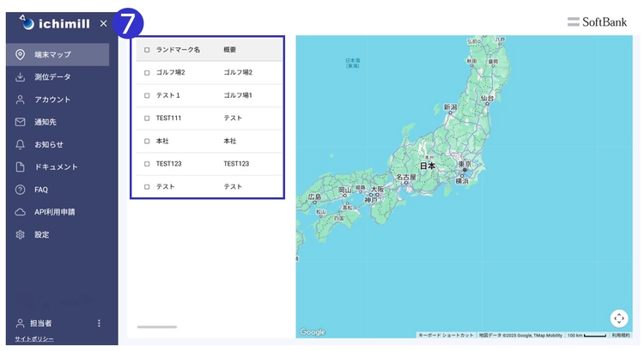This screenshot has width=644, height=351.
Task: Open the 測位データ menu item
Action: (52, 77)
